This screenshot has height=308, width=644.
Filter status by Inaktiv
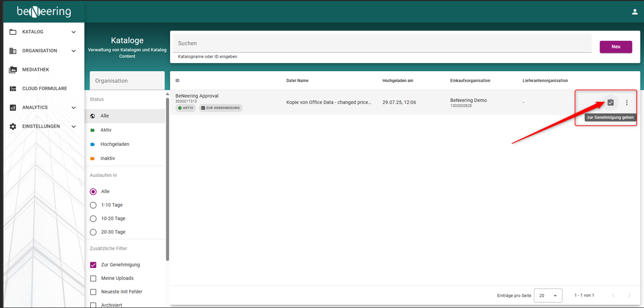point(108,158)
